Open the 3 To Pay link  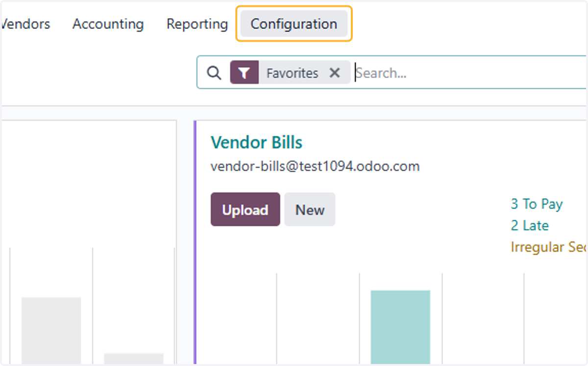(x=537, y=204)
